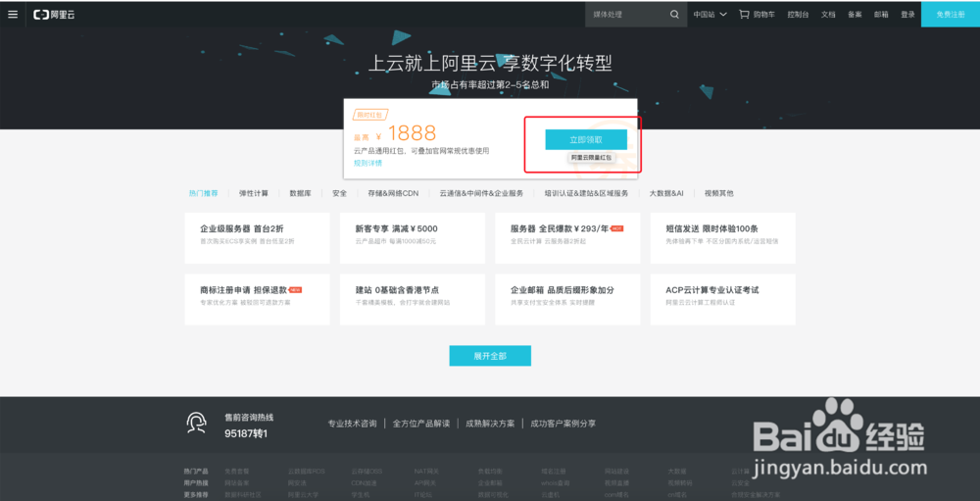Image resolution: width=980 pixels, height=501 pixels.
Task: Select the 云通信&中间件&企业服务 tab
Action: coord(481,193)
